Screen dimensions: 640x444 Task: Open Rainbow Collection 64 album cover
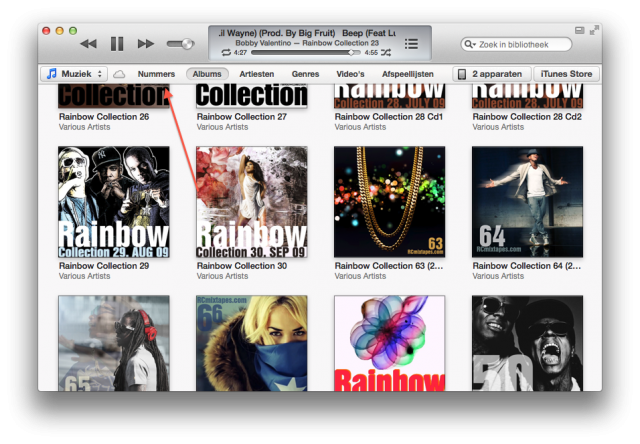(527, 202)
